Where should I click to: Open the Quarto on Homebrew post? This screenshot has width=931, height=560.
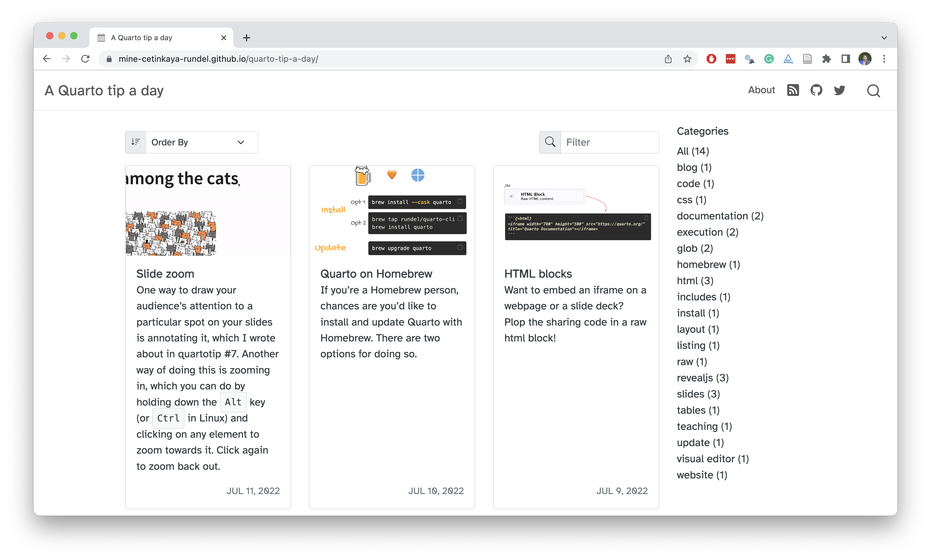coord(376,274)
